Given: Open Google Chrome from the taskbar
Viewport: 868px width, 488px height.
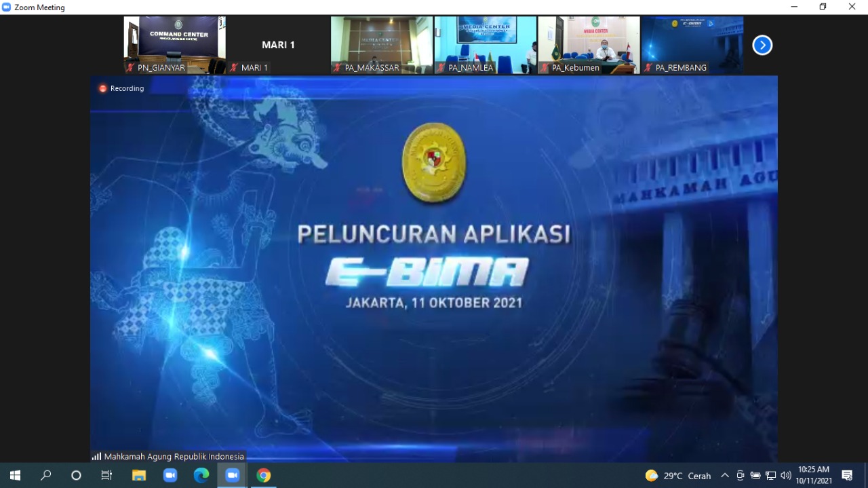Looking at the screenshot, I should 264,476.
